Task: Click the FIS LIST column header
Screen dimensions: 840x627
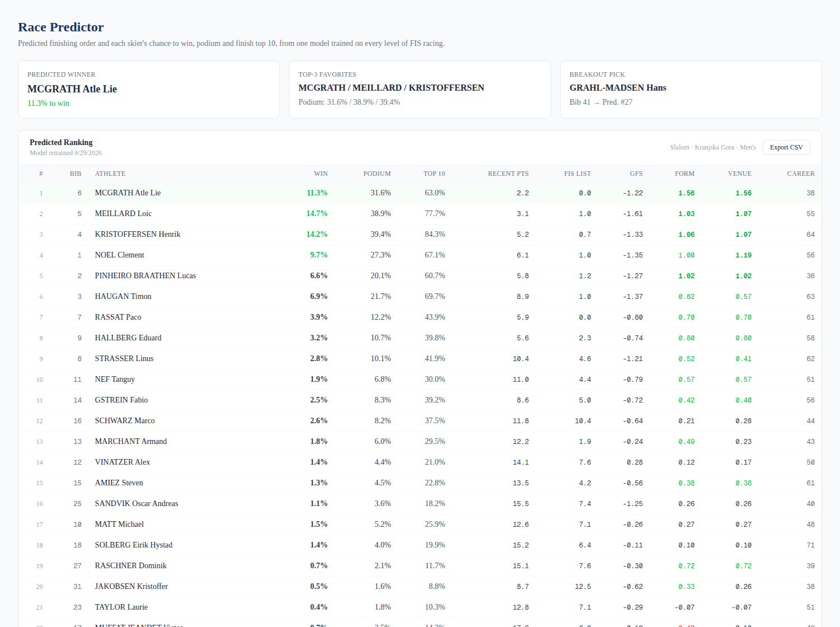Action: coord(577,174)
